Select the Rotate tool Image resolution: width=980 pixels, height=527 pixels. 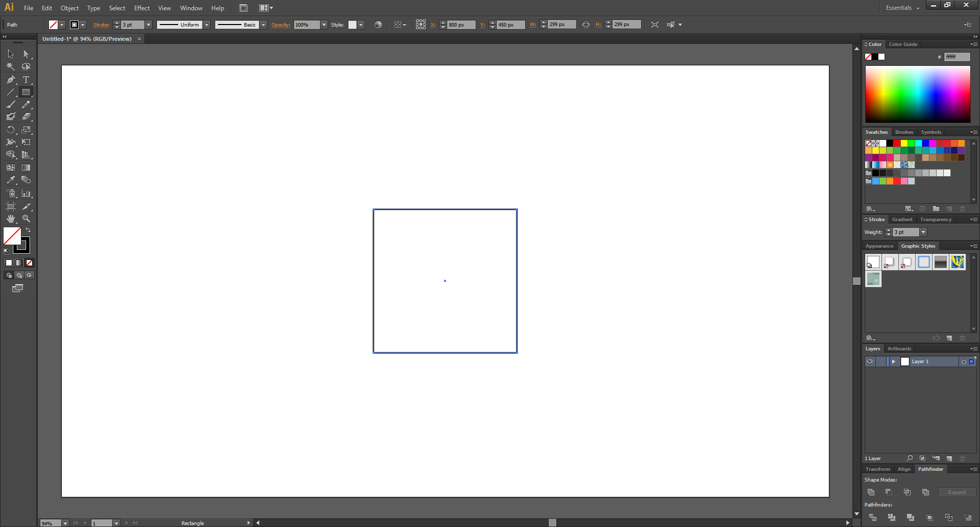pyautogui.click(x=11, y=130)
